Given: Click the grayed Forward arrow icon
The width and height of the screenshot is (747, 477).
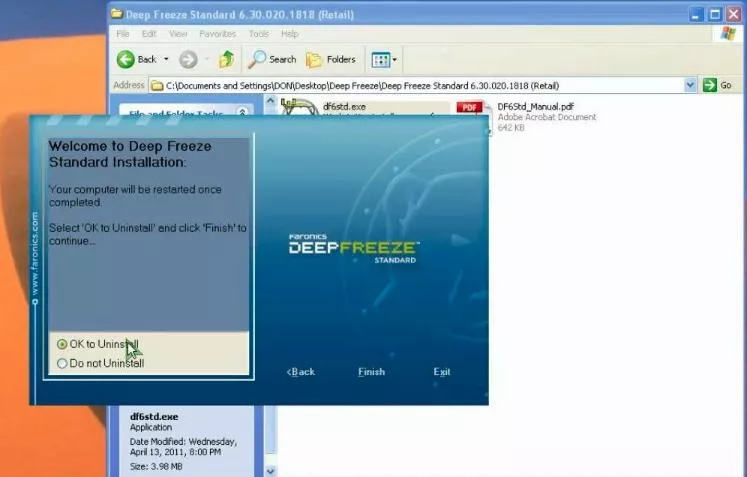Looking at the screenshot, I should (188, 60).
